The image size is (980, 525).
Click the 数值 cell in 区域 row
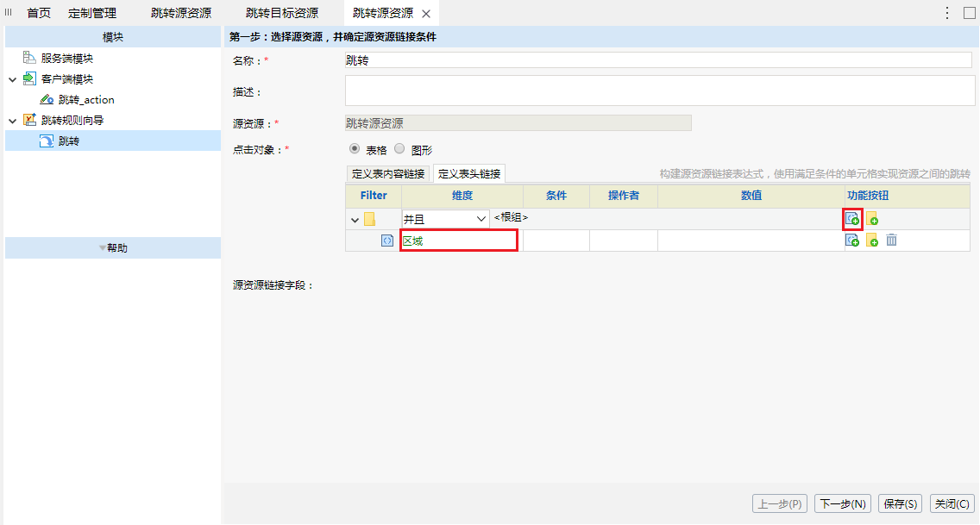pos(751,241)
